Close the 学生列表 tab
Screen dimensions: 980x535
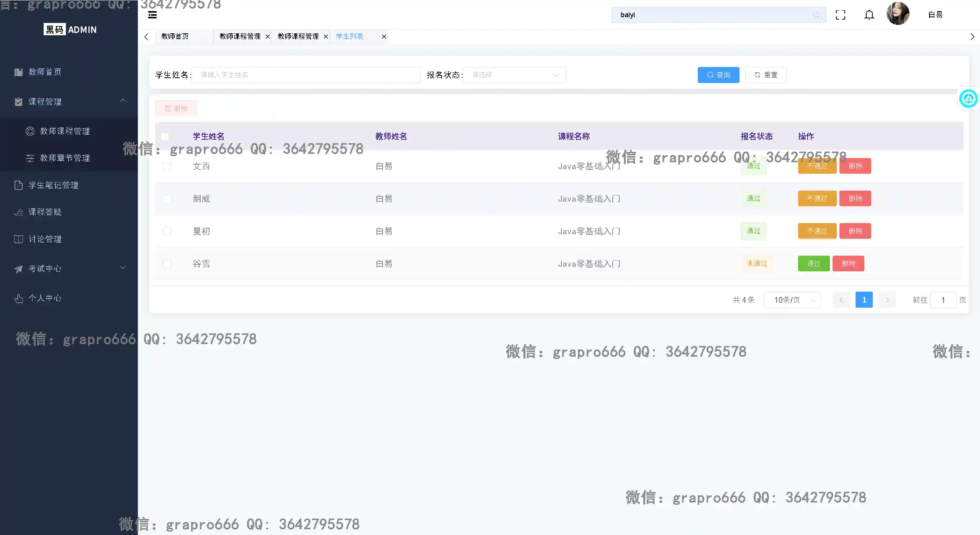tap(383, 36)
